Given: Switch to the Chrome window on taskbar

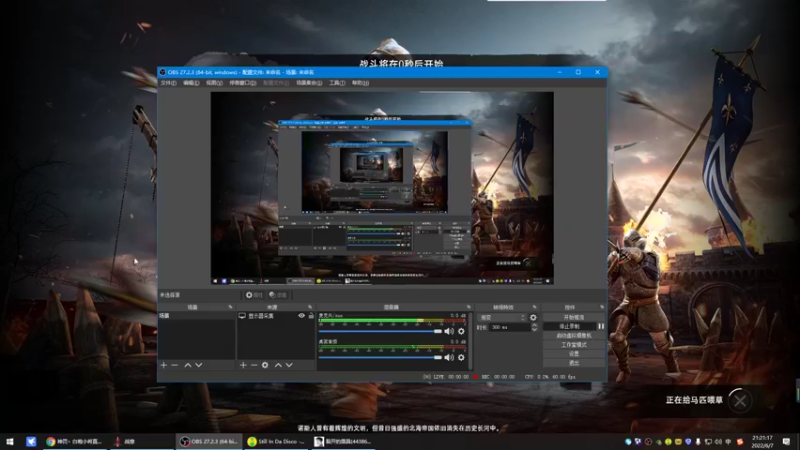Looking at the screenshot, I should coord(74,442).
